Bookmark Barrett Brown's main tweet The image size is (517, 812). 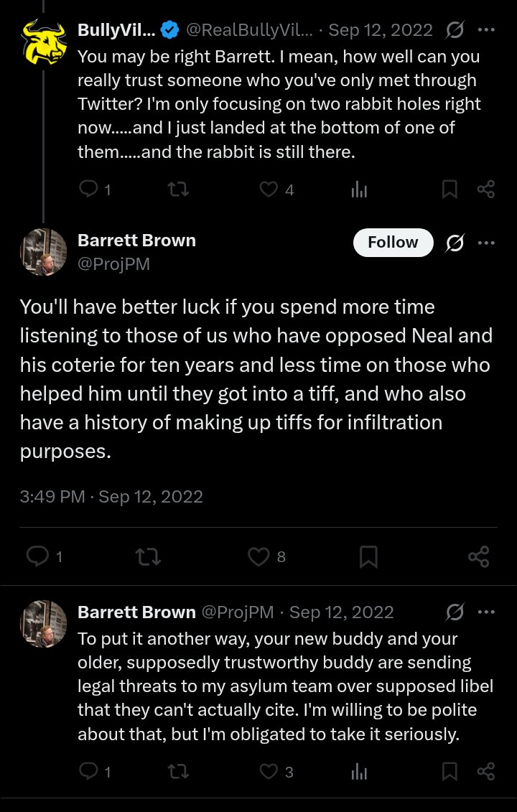[368, 556]
